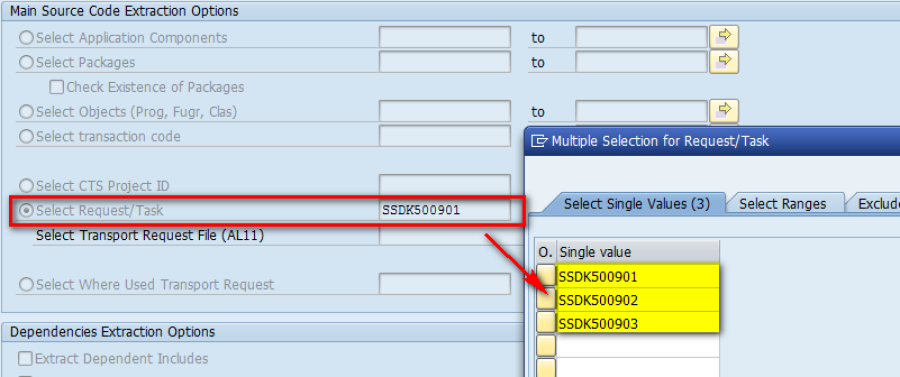This screenshot has width=900, height=377.
Task: Click Application Components upper limit field
Action: (641, 37)
